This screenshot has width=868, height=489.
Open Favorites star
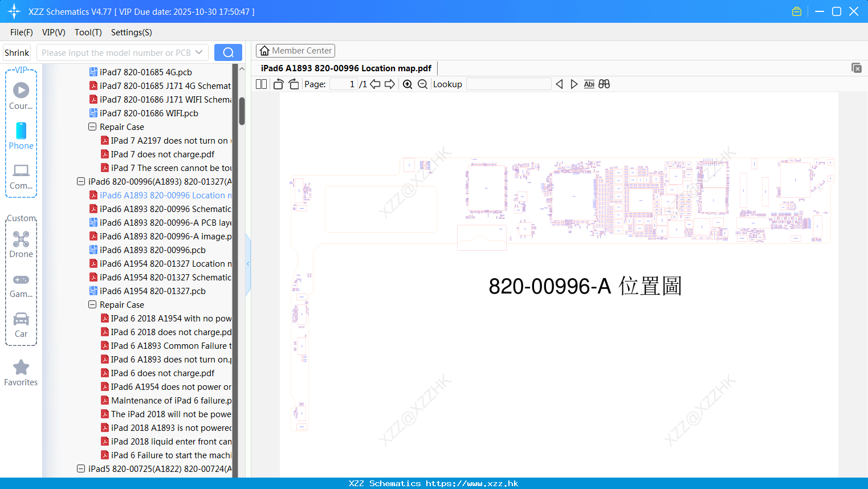click(x=21, y=373)
